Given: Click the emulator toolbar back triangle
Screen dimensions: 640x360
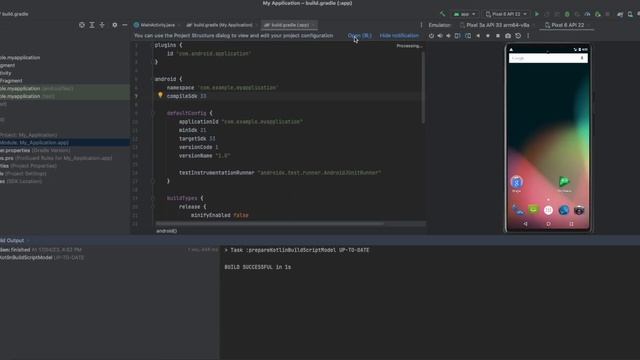Looking at the screenshot, I should click(478, 36).
